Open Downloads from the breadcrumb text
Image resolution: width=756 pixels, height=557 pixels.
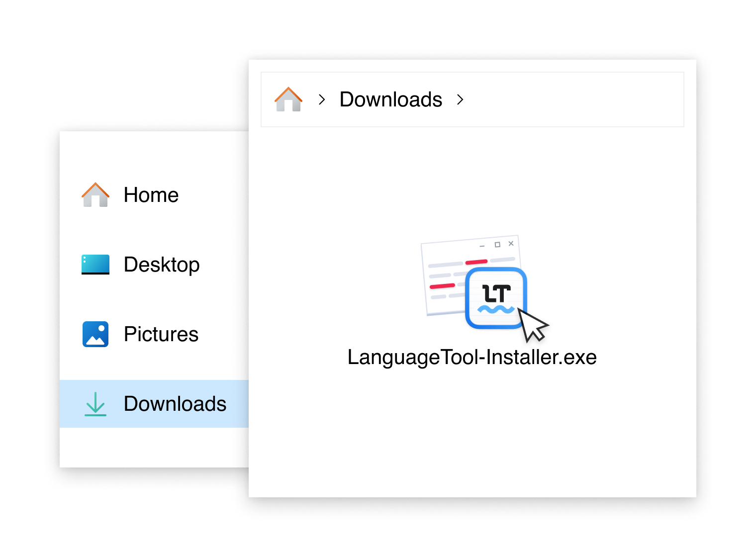click(391, 99)
